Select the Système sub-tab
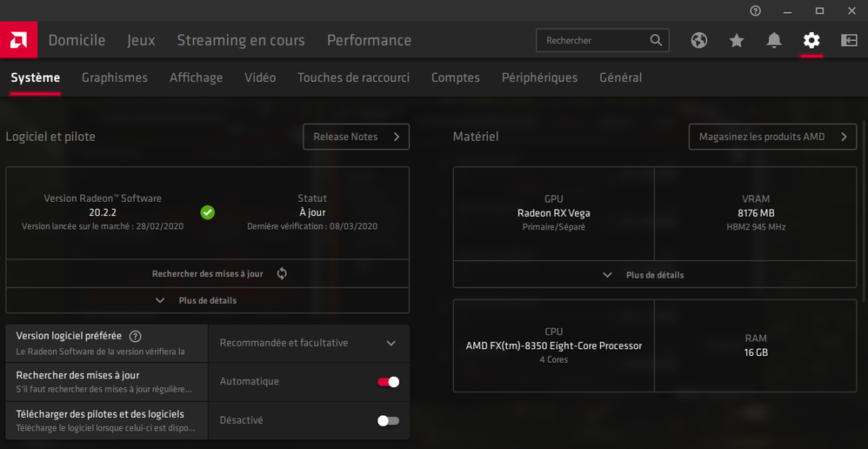The image size is (868, 449). (x=36, y=77)
